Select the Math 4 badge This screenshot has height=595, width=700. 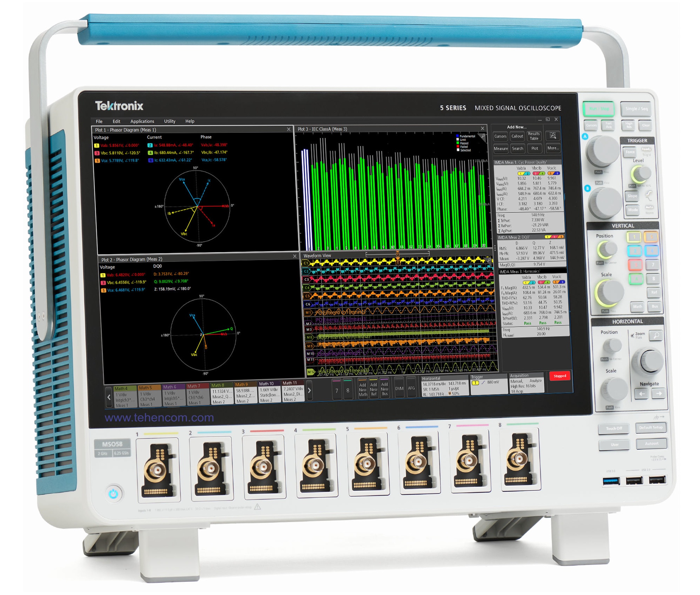click(125, 397)
